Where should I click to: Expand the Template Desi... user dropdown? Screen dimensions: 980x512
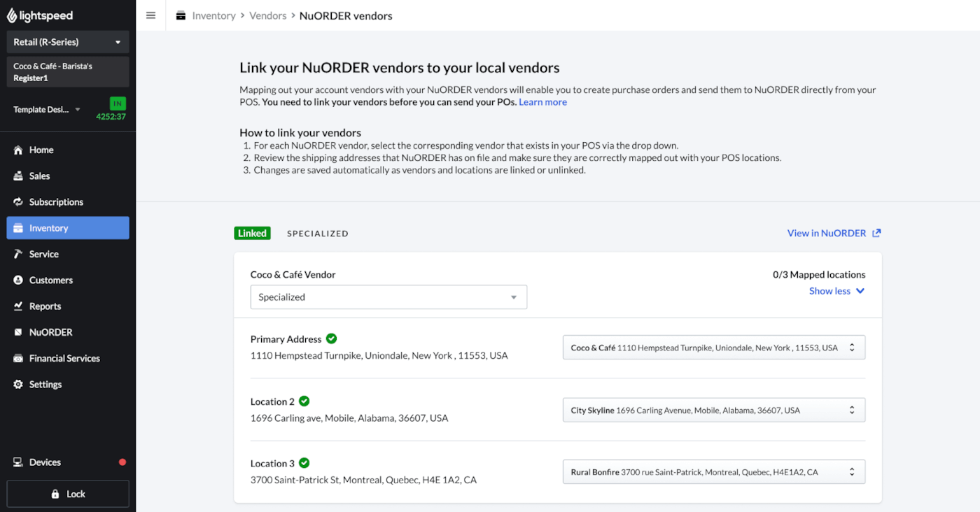(x=48, y=110)
